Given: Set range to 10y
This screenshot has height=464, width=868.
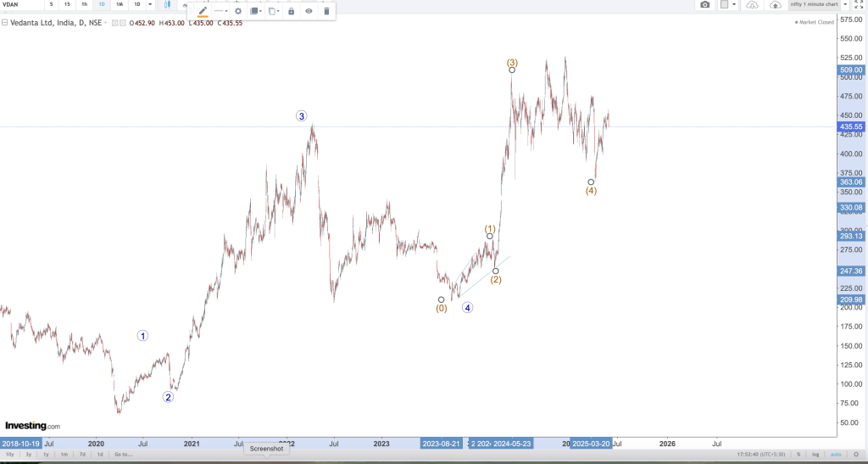Looking at the screenshot, I should (9, 454).
